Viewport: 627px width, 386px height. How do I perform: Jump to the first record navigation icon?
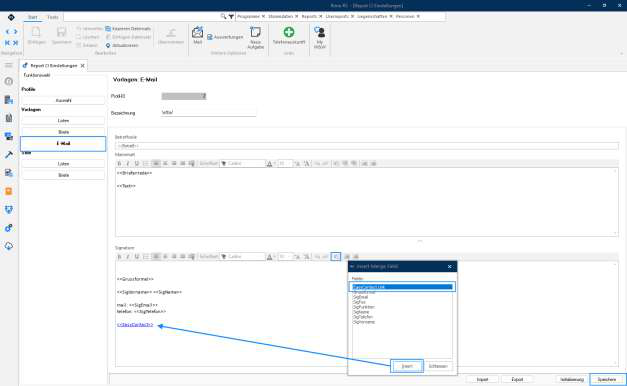[x=7, y=43]
